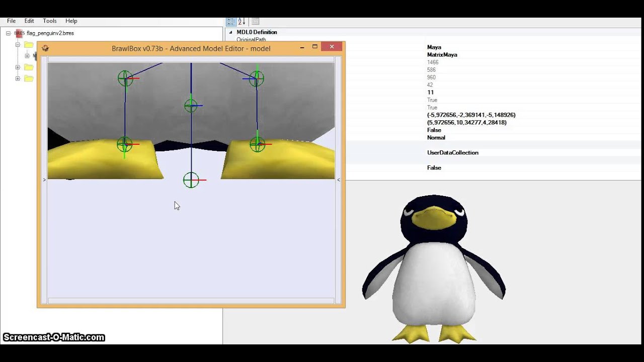Select the second folder icon in the tree
This screenshot has width=644, height=362.
(x=29, y=67)
